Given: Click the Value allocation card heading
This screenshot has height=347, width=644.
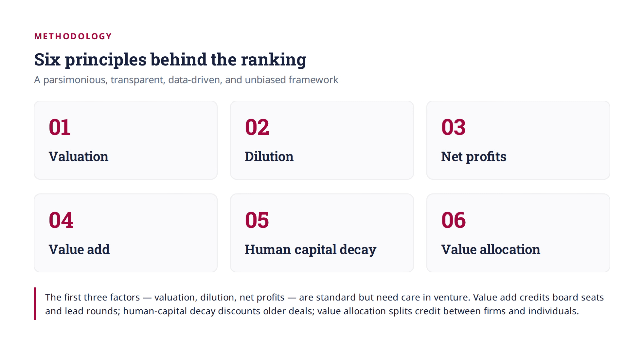Looking at the screenshot, I should click(x=491, y=249).
